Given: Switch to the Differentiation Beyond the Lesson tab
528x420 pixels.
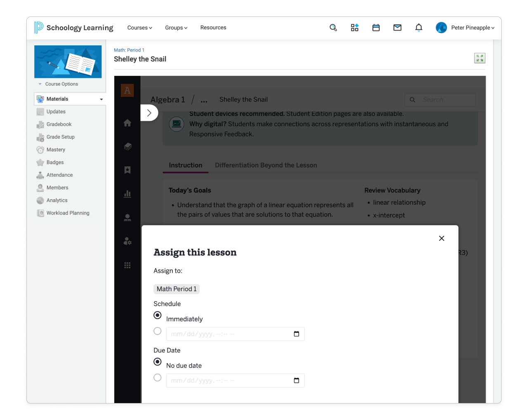Looking at the screenshot, I should tap(266, 165).
